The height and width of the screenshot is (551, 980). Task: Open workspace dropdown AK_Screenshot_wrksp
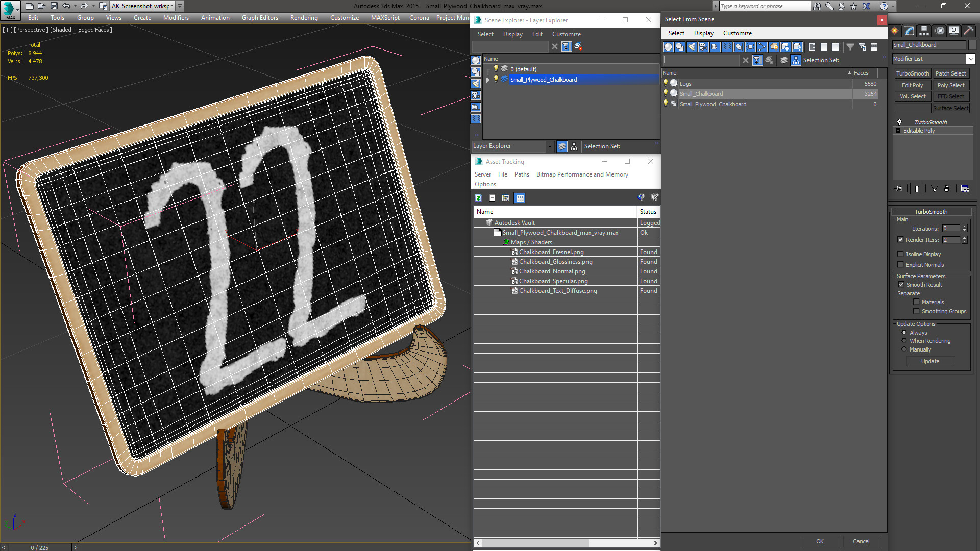pyautogui.click(x=173, y=6)
